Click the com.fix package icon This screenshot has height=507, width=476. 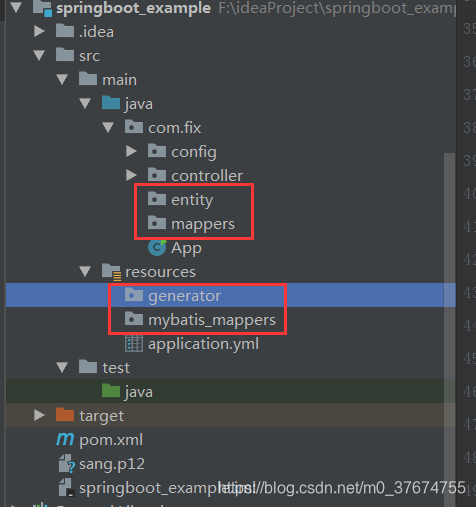(x=134, y=127)
